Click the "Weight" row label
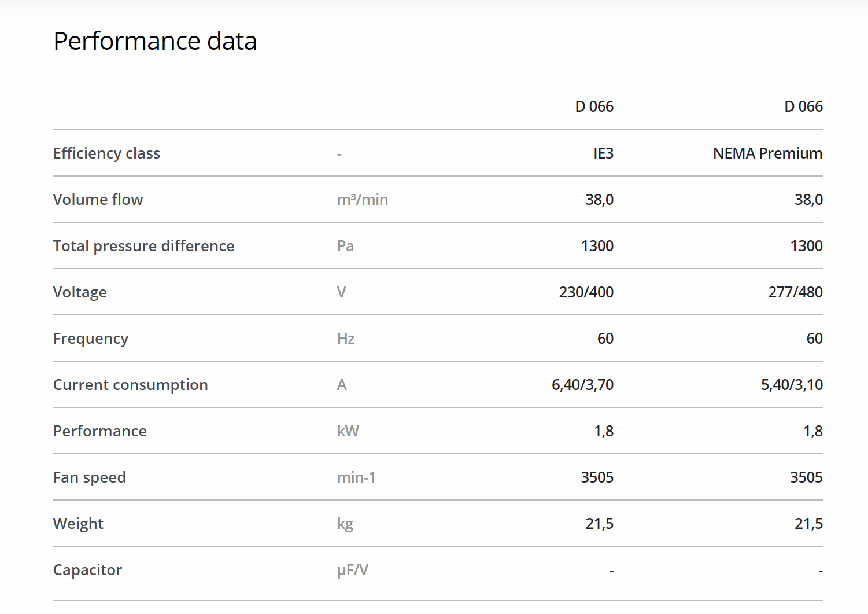This screenshot has width=868, height=614. click(78, 524)
